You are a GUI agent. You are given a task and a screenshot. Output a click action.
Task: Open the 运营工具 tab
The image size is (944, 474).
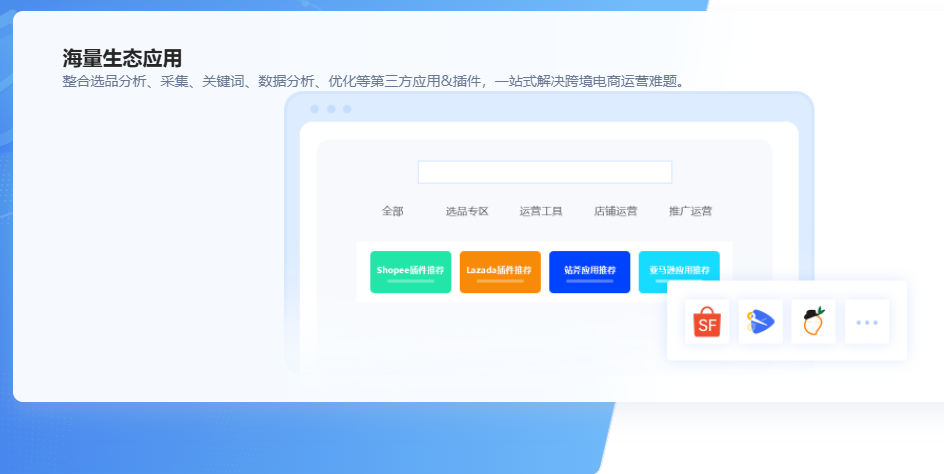click(x=541, y=211)
